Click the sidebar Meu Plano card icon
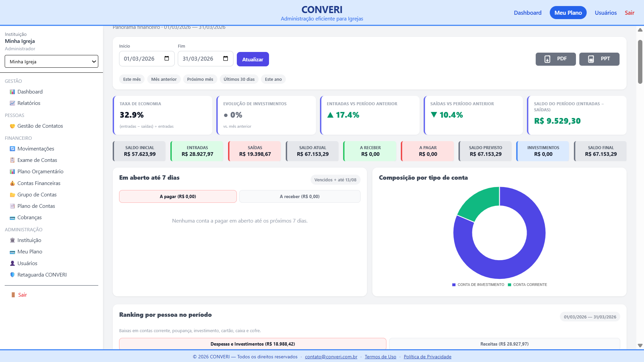The image size is (644, 362). click(12, 252)
